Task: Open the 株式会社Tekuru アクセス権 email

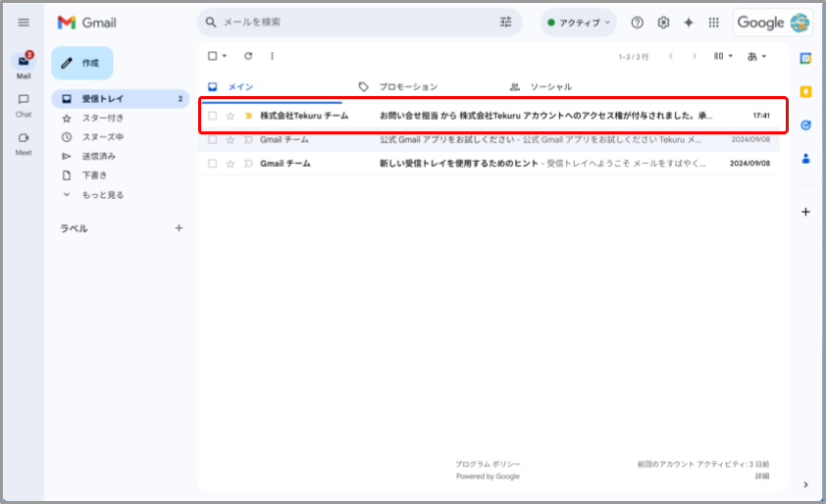Action: point(489,116)
